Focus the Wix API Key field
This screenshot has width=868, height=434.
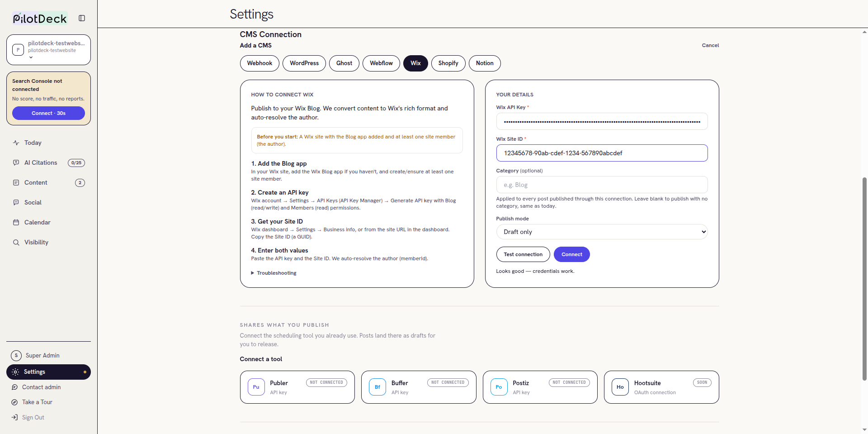[602, 121]
